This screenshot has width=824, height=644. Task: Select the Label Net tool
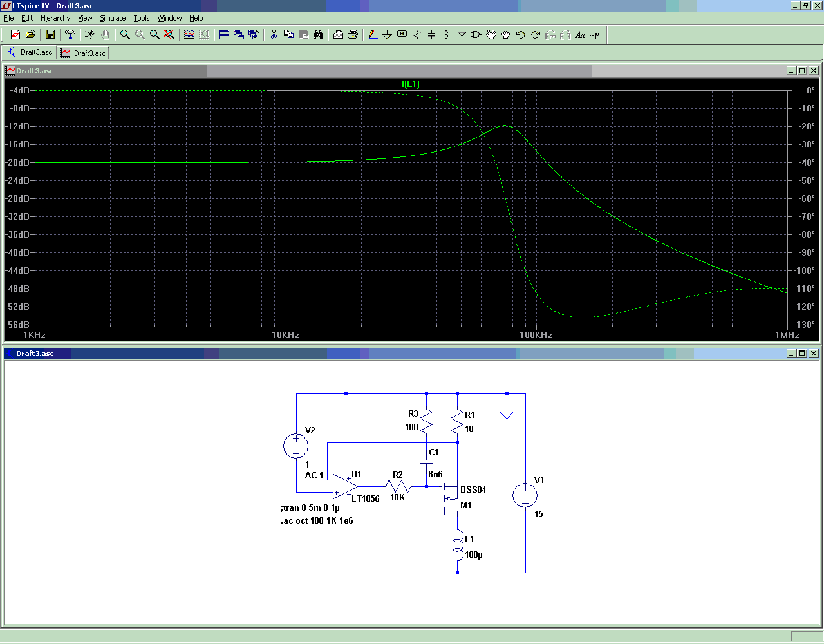[x=402, y=35]
